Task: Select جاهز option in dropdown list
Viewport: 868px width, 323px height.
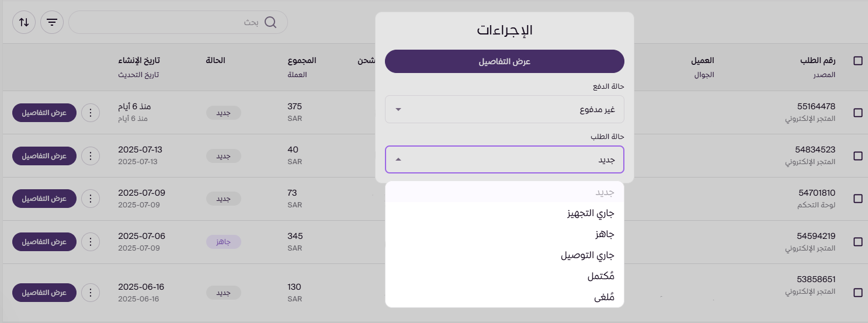Action: (605, 234)
